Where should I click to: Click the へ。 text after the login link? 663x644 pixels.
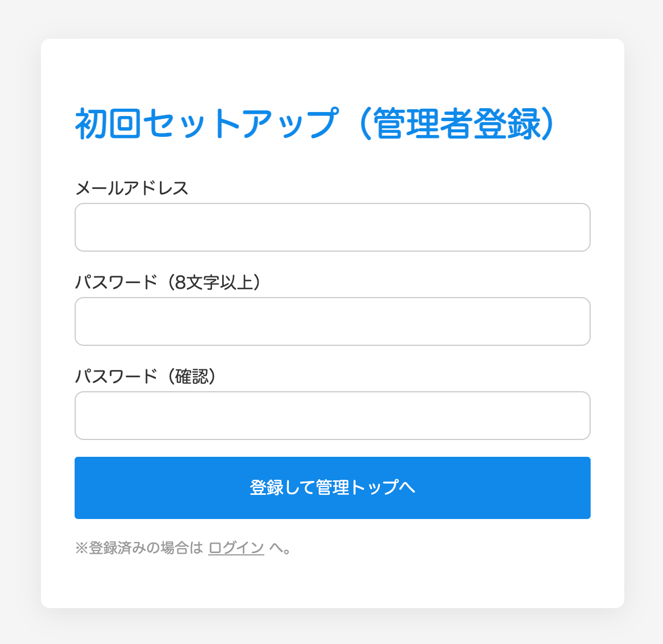[280, 548]
